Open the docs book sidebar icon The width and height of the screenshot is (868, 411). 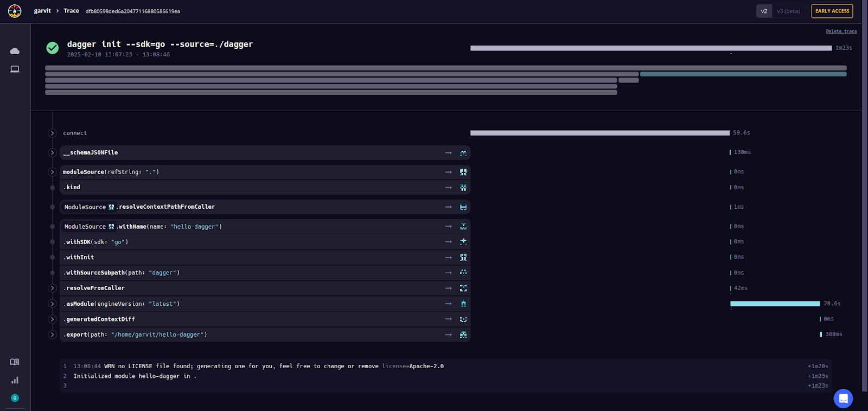pyautogui.click(x=15, y=362)
